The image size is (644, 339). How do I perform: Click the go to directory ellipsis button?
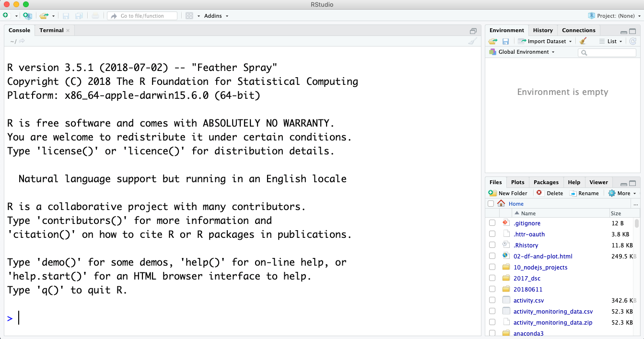click(x=636, y=204)
